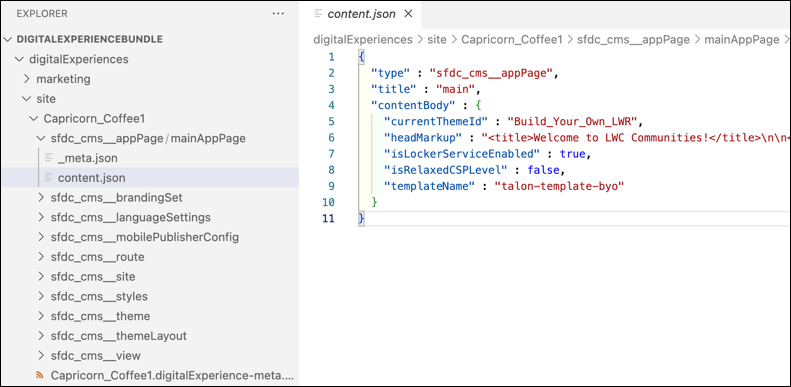The height and width of the screenshot is (387, 791).
Task: Collapse the site folder
Action: pyautogui.click(x=27, y=99)
